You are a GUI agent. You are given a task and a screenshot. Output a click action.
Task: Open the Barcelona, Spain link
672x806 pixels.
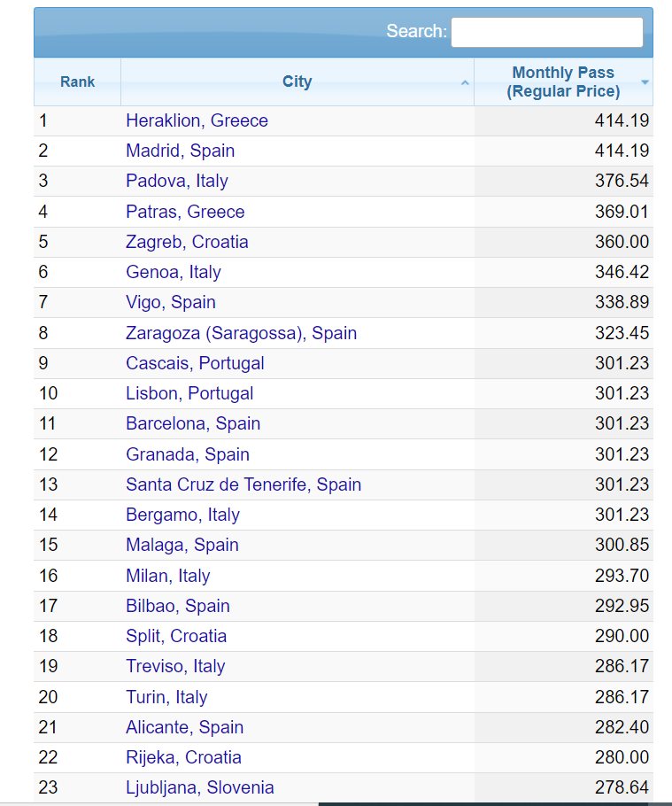(x=193, y=423)
